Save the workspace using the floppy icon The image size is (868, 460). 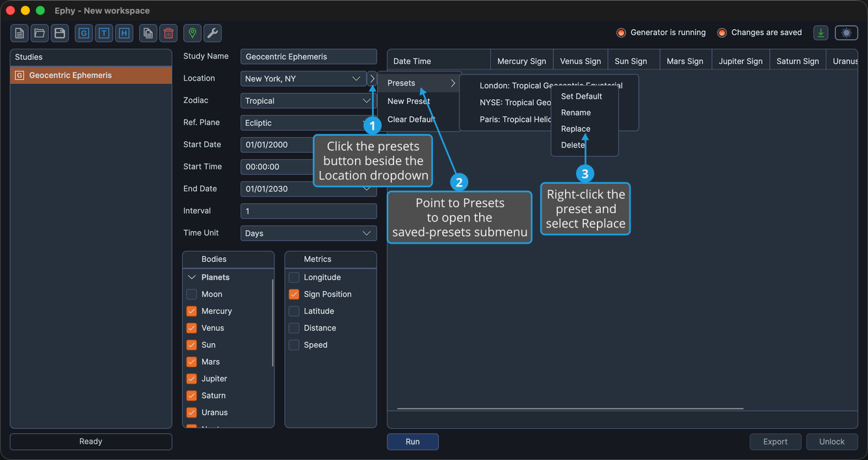60,33
